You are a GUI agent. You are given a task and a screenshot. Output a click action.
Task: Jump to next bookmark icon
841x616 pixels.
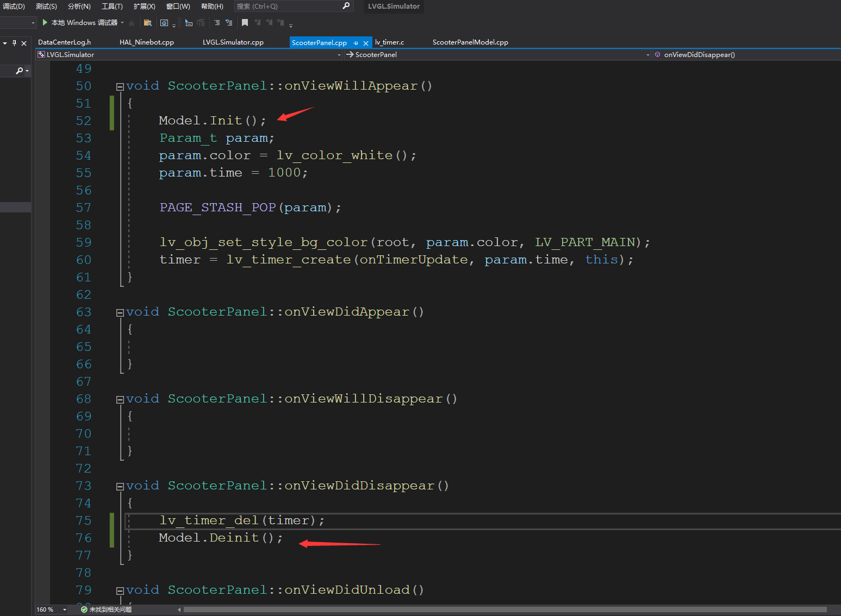(x=270, y=22)
